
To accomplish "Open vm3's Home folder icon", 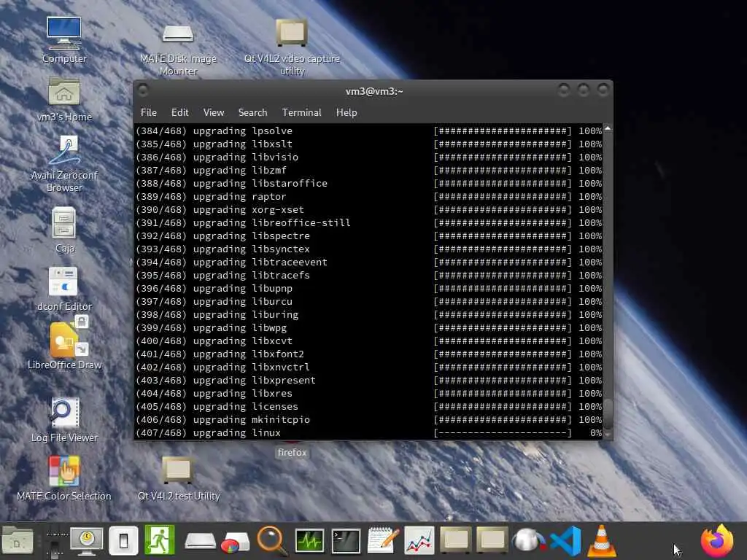I will 64,99.
